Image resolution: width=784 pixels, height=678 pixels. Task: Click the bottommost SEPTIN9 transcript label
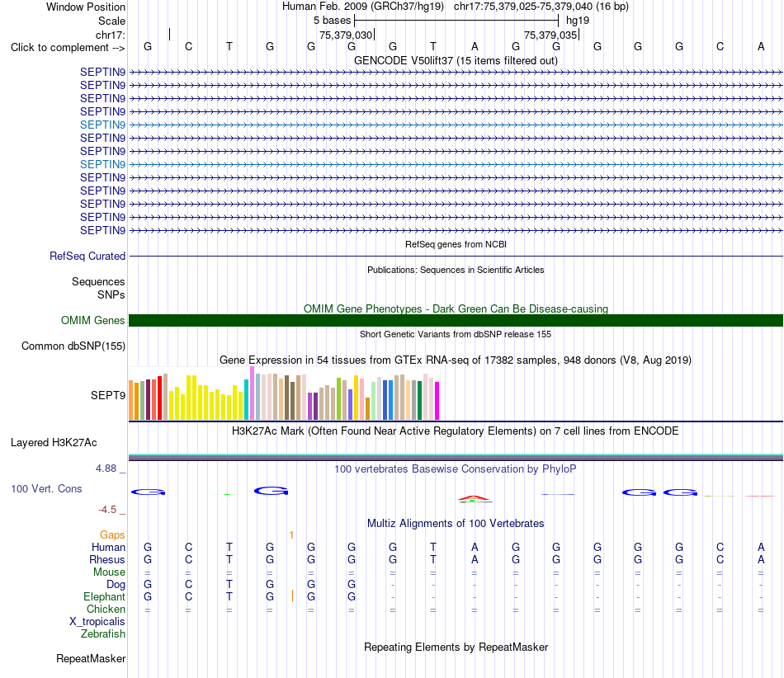click(x=102, y=230)
